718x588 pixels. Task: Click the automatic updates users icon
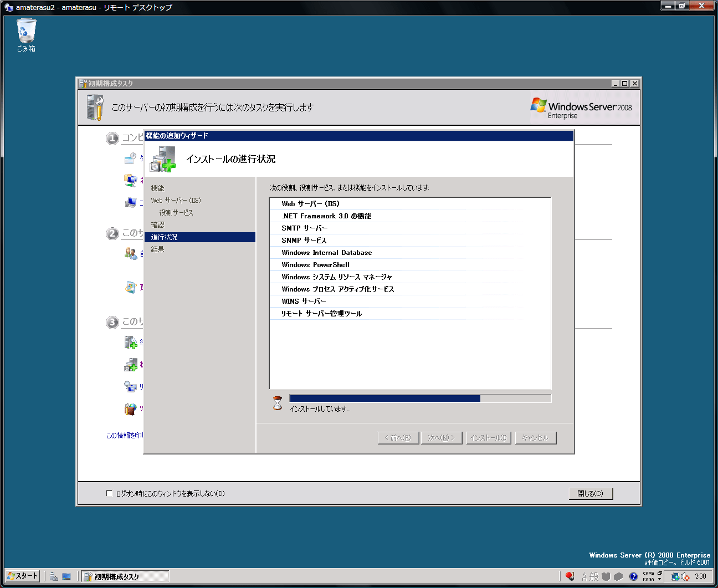pos(130,254)
